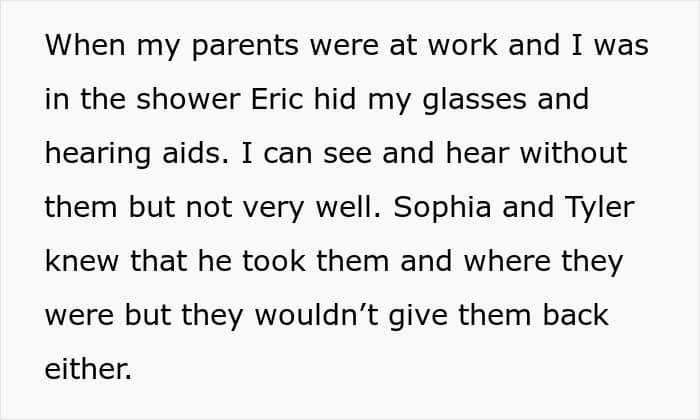Click the name "Tyler" in the paragraph
700x420 pixels.
[600, 209]
